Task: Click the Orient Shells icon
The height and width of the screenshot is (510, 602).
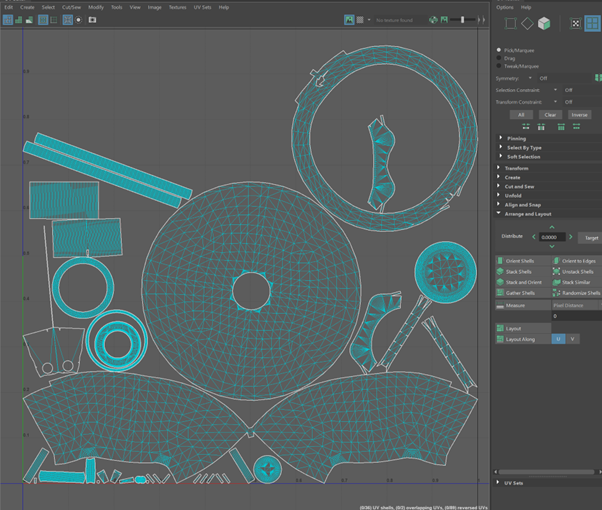Action: [x=501, y=261]
